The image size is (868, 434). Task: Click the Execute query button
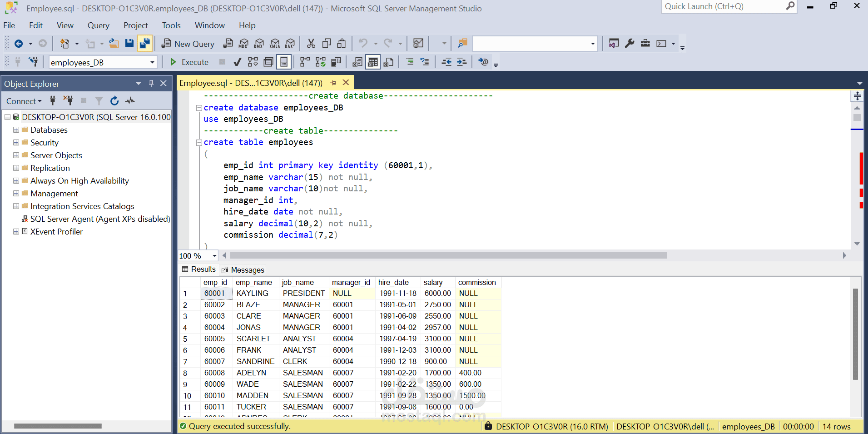(x=189, y=62)
